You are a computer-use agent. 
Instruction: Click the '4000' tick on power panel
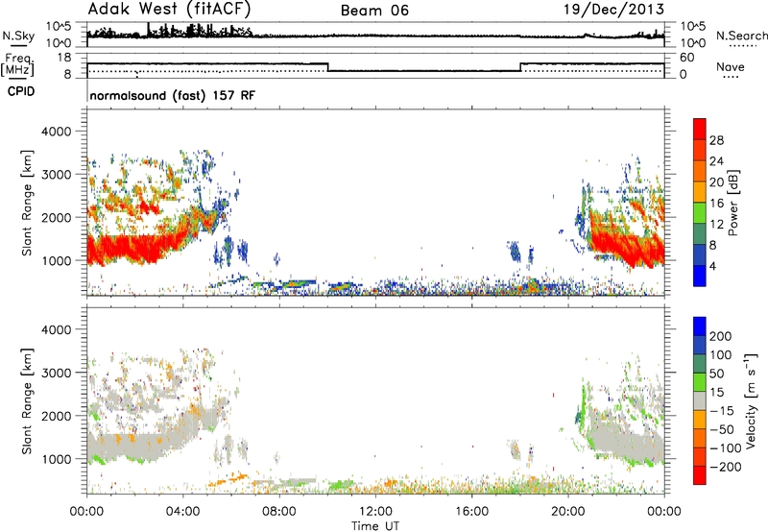pyautogui.click(x=56, y=132)
